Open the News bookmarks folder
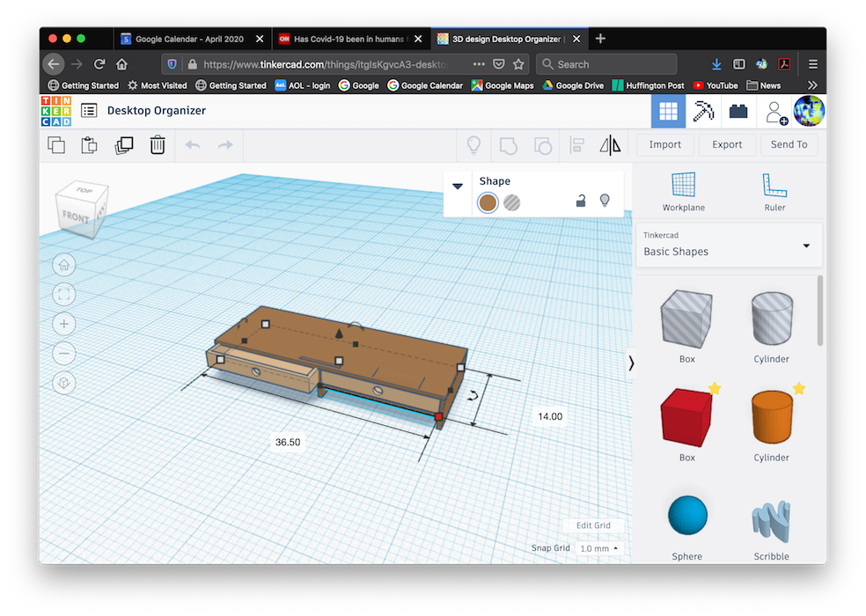The image size is (866, 616). (x=763, y=85)
